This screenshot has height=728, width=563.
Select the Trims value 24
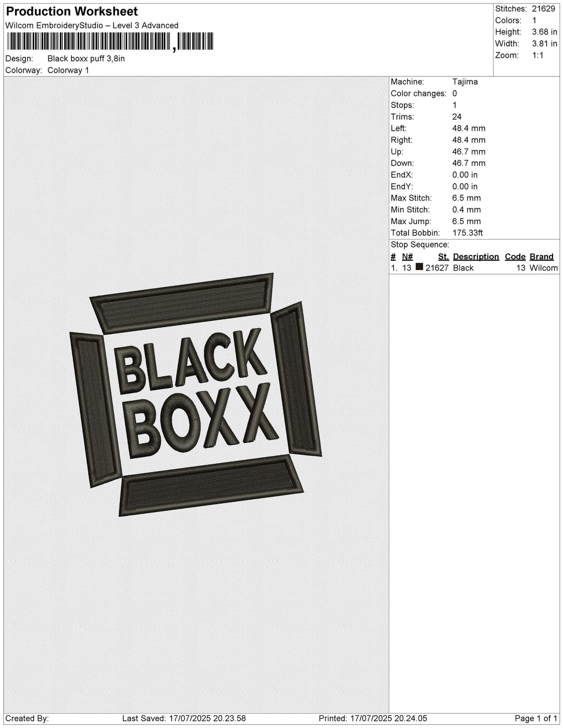(457, 117)
